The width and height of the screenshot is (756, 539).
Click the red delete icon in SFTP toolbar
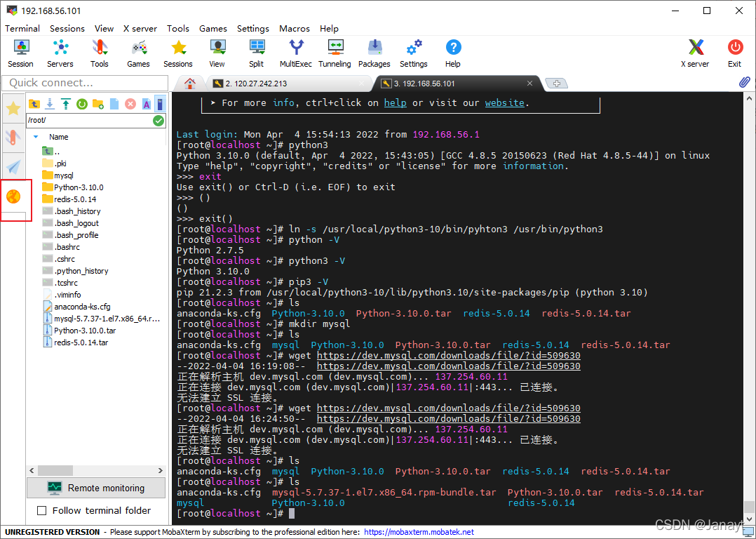point(130,104)
